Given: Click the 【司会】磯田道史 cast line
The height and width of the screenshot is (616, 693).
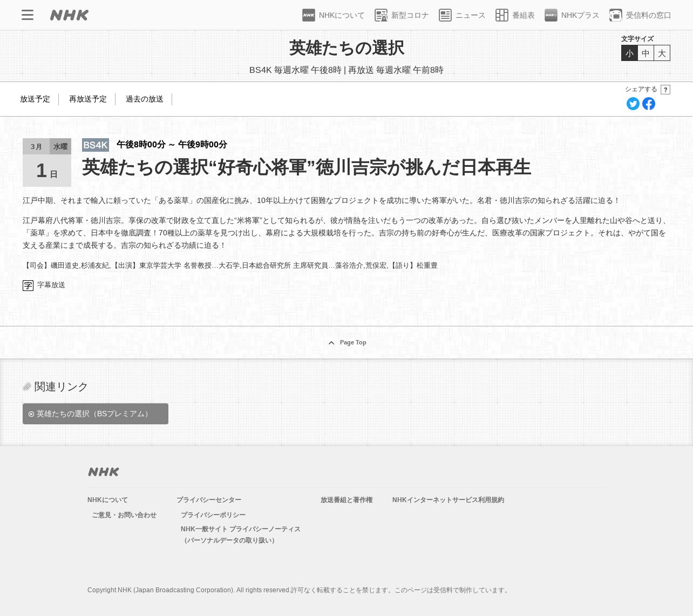Looking at the screenshot, I should (x=230, y=266).
